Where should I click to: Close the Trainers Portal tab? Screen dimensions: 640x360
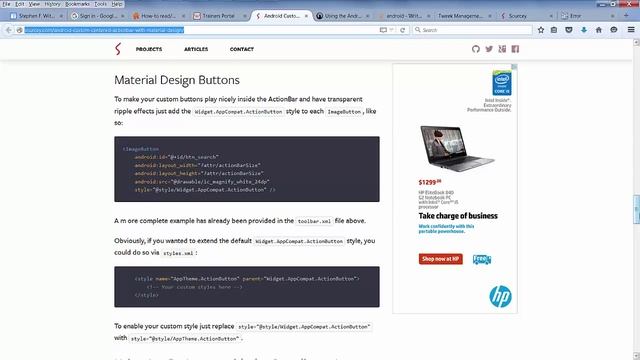tap(245, 16)
